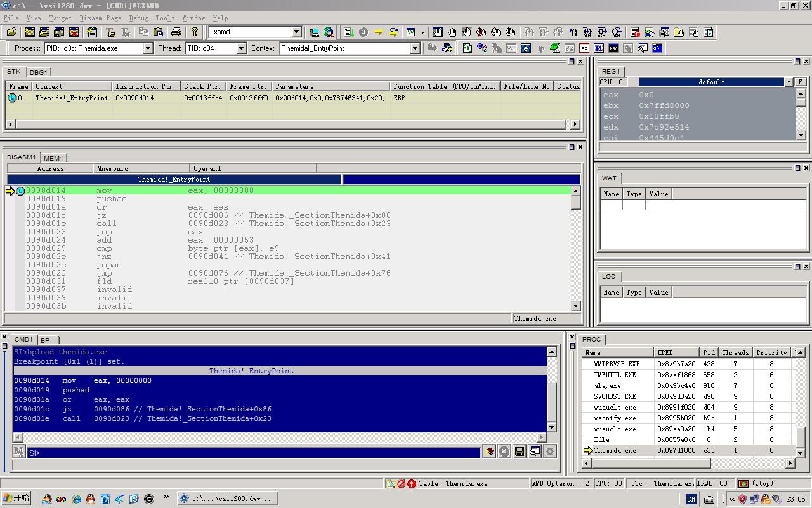Switch to the BP tab
This screenshot has height=508, width=812.
tap(46, 340)
